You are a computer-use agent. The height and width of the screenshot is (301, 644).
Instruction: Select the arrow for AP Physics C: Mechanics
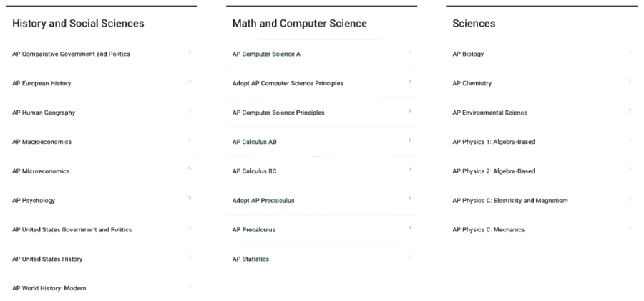(x=630, y=228)
